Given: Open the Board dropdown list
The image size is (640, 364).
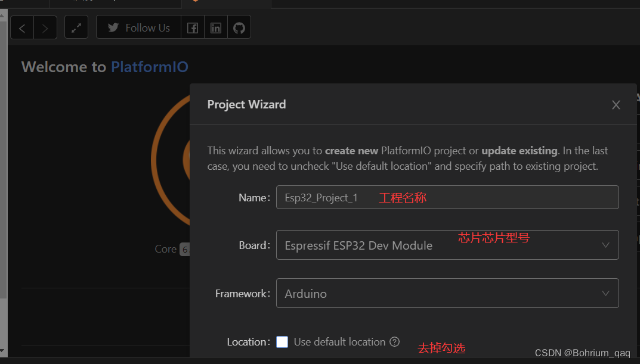Looking at the screenshot, I should coord(447,245).
